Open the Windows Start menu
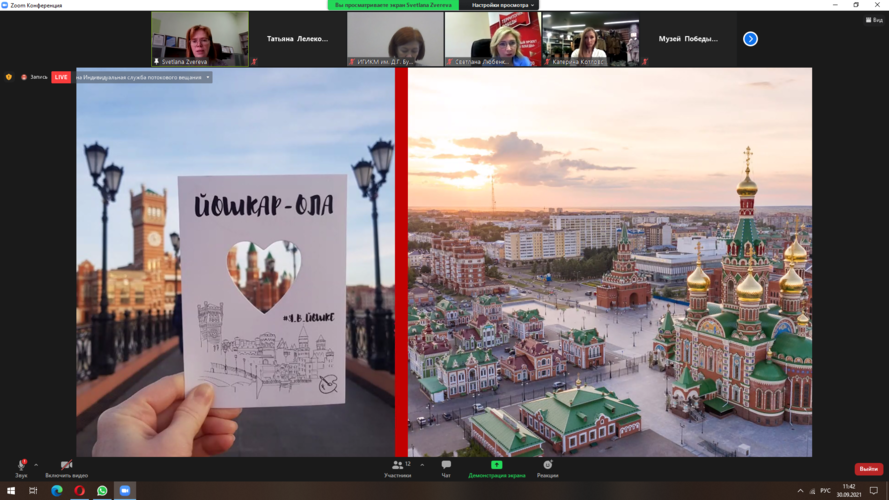This screenshot has height=500, width=889. 11,491
